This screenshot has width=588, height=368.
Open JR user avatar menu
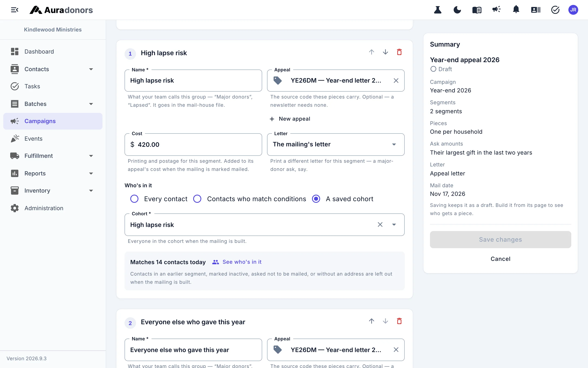(x=573, y=10)
